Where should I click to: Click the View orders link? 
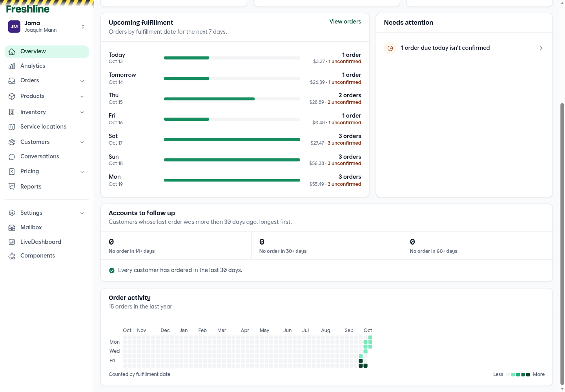[345, 22]
